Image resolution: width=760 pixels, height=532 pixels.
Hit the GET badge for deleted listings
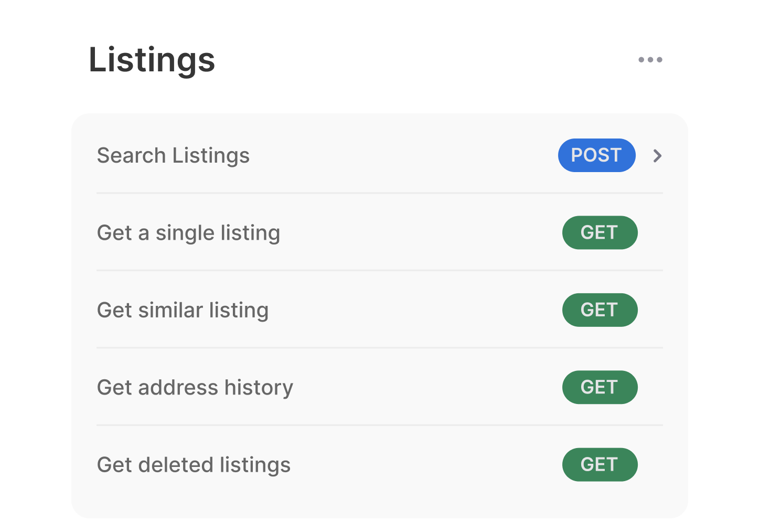point(600,464)
